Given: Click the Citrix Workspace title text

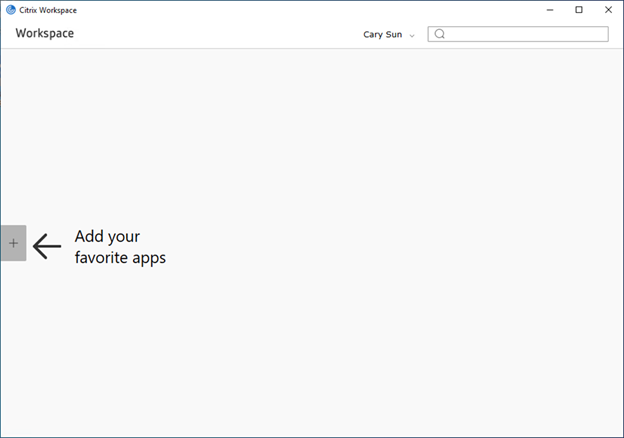Looking at the screenshot, I should pos(48,10).
